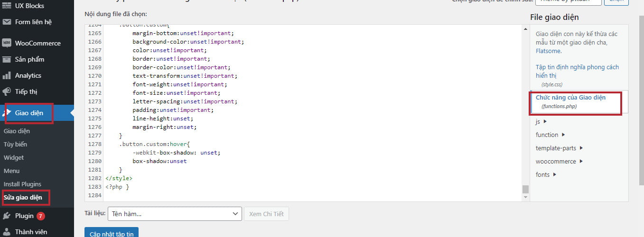The height and width of the screenshot is (237, 644).
Task: Click the Plugin icon in sidebar
Action: 7,216
